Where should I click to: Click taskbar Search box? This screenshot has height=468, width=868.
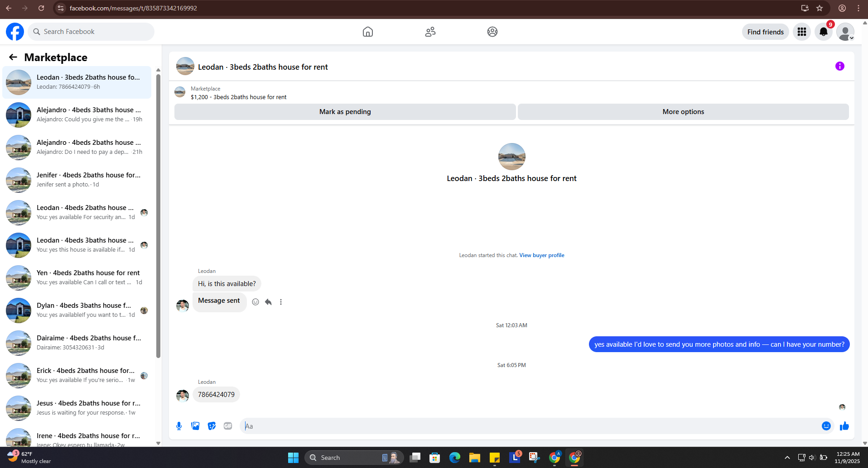[x=354, y=458]
